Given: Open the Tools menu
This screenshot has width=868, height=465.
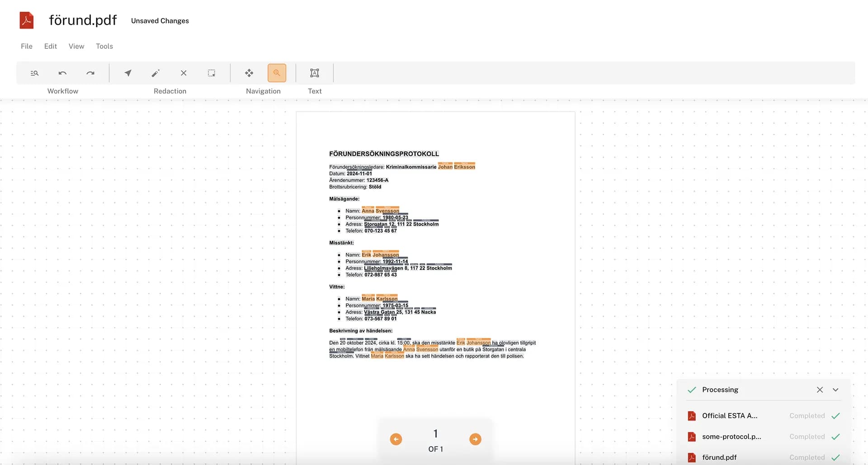Looking at the screenshot, I should click(104, 46).
